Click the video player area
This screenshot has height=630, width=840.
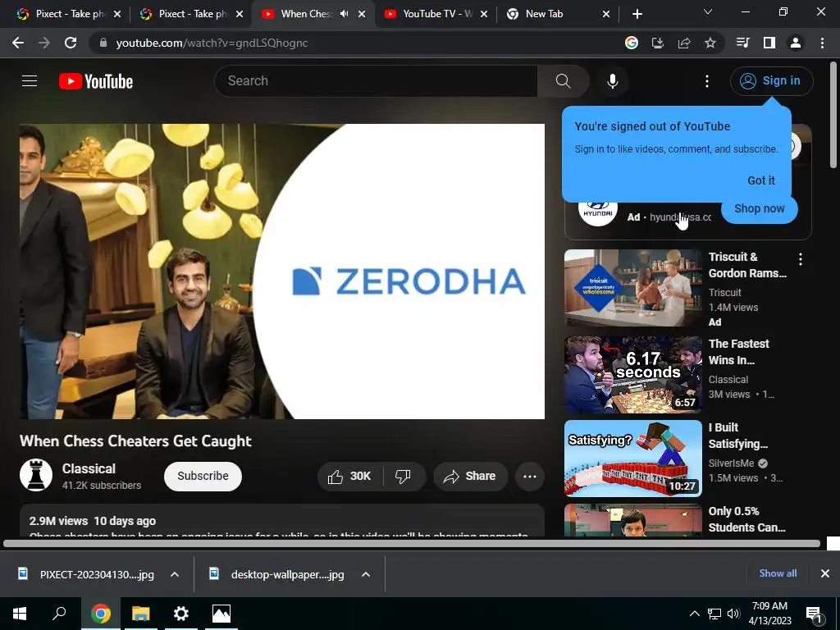pos(282,271)
